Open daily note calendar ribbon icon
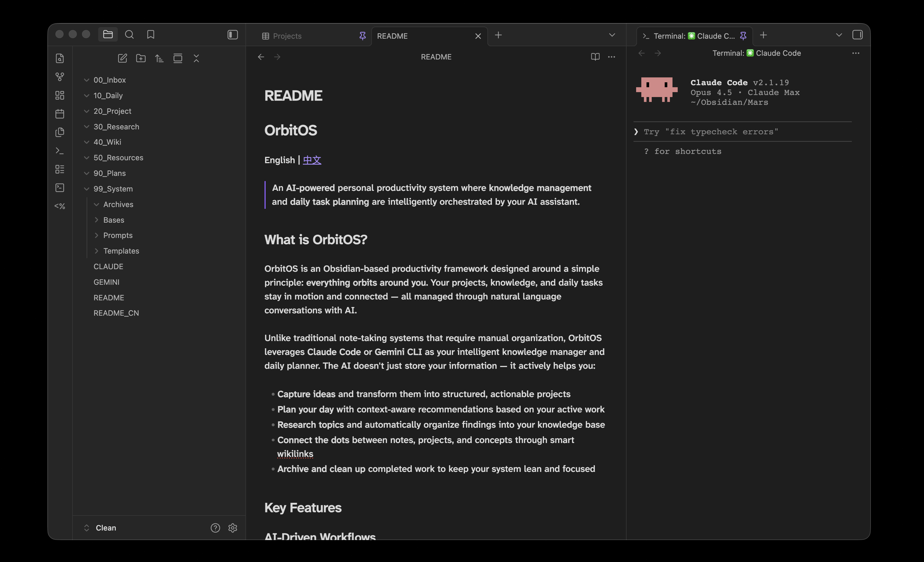 pos(59,114)
